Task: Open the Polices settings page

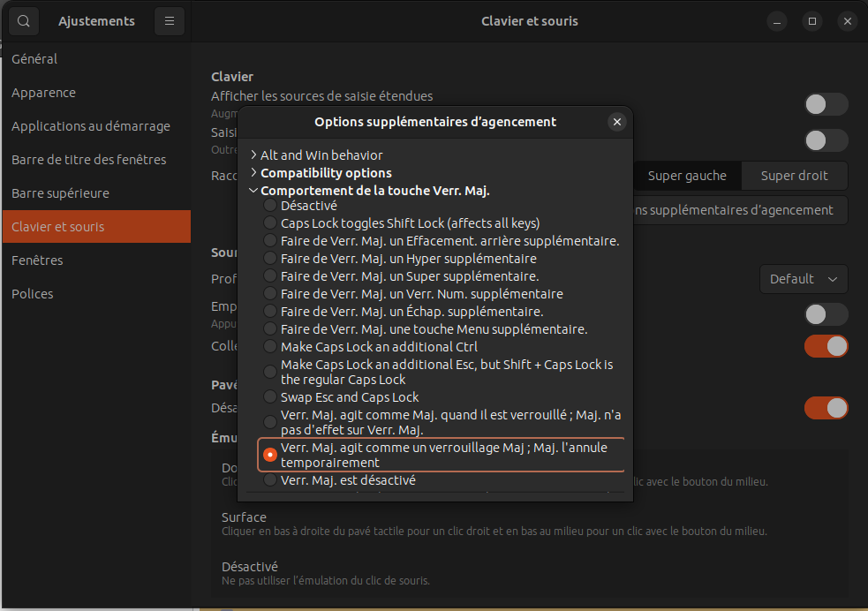Action: pos(32,294)
